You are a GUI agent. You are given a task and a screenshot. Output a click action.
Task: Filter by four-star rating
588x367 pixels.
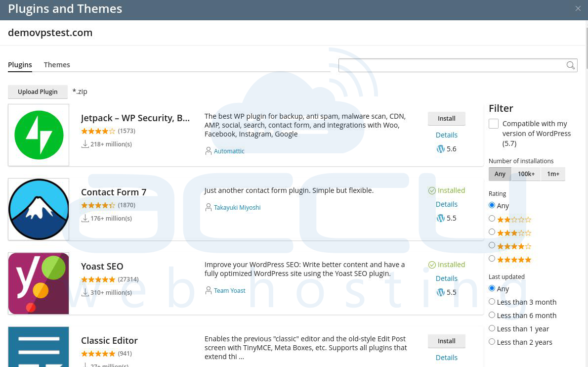tap(492, 245)
